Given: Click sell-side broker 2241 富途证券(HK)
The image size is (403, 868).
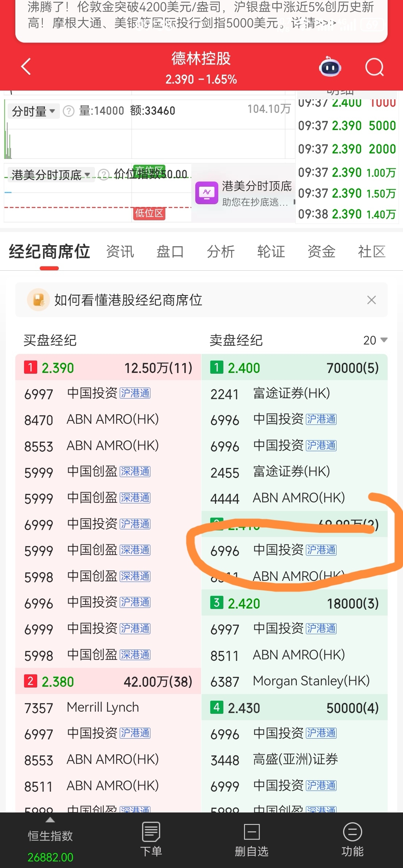Looking at the screenshot, I should tap(294, 393).
